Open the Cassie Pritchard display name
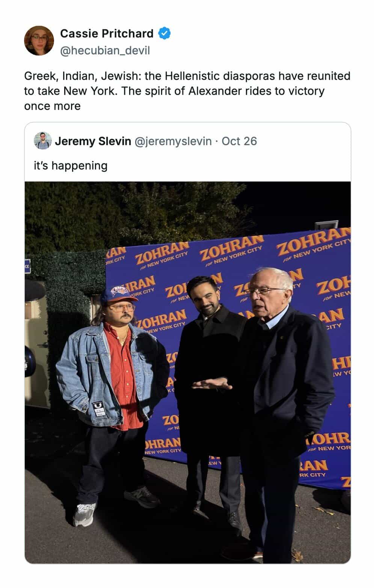The height and width of the screenshot is (588, 374). [x=107, y=33]
